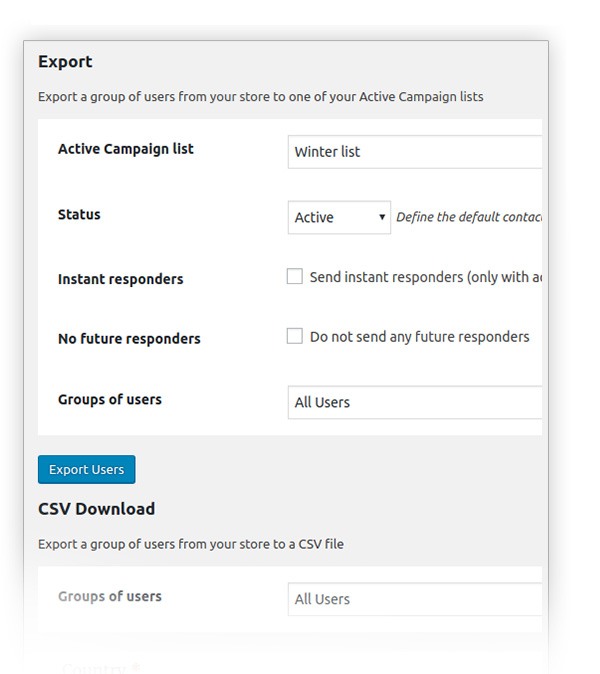Click the Do not send any future responders text
The height and width of the screenshot is (674, 600).
(419, 337)
